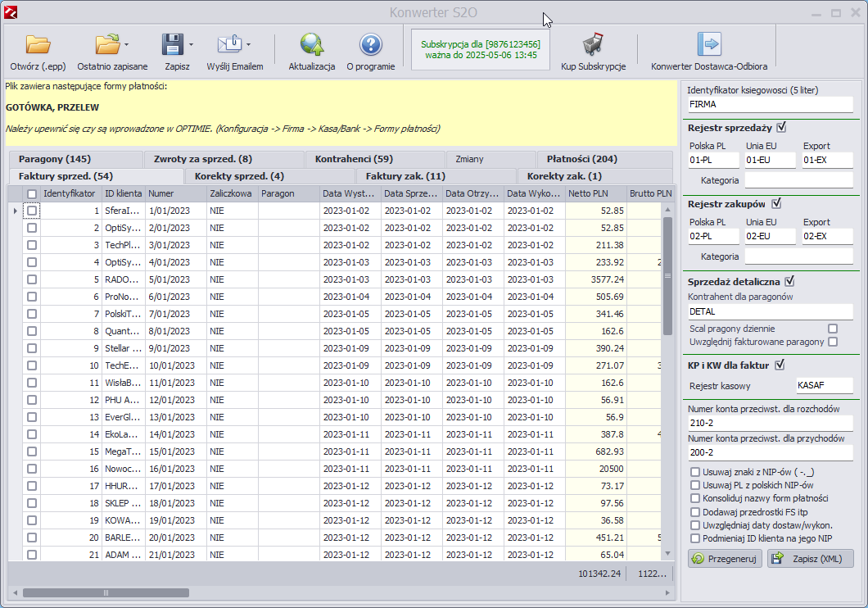Open the Ostatnio zapisane recent files icon
The height and width of the screenshot is (608, 868).
106,45
